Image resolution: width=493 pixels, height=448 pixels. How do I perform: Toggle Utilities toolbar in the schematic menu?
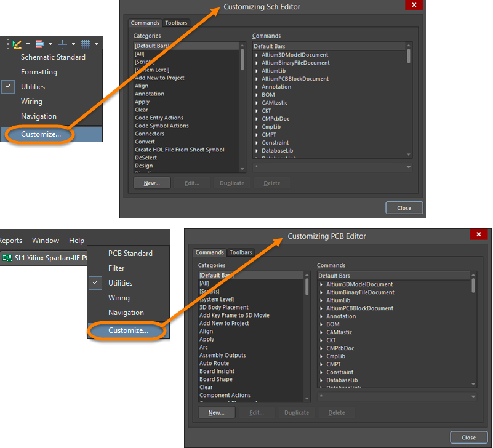click(33, 87)
